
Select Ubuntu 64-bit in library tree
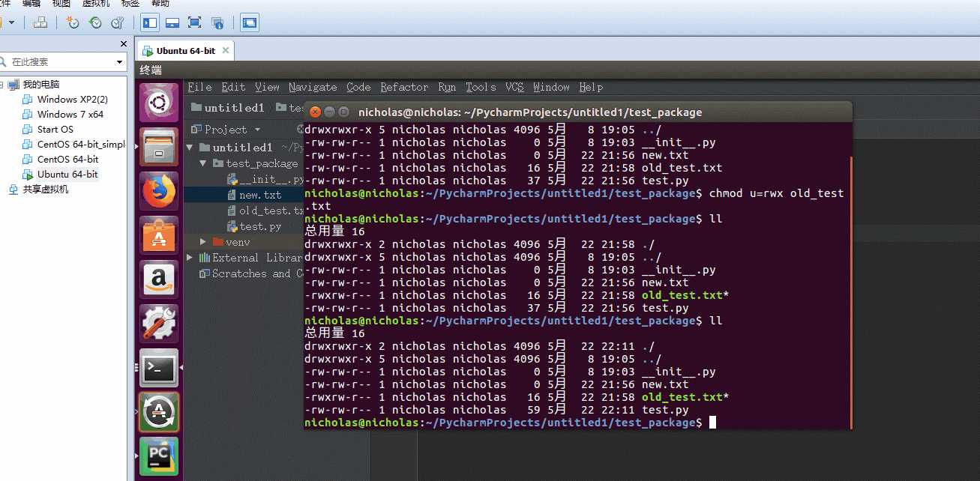click(61, 174)
